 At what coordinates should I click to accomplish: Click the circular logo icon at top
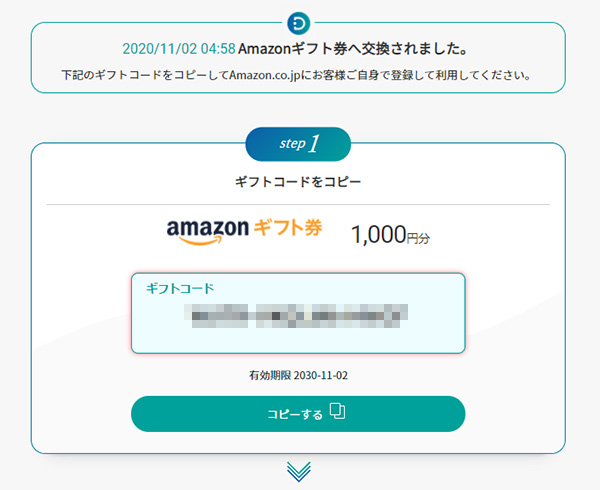pos(298,23)
